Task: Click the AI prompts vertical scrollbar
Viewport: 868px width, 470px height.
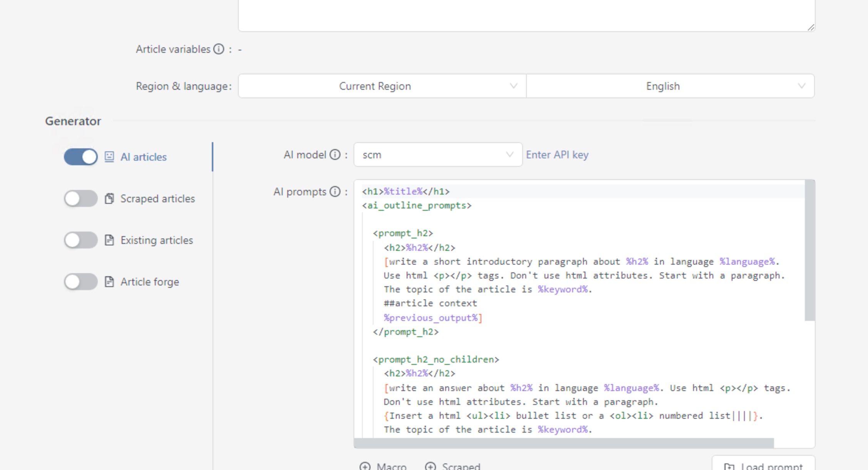Action: pyautogui.click(x=809, y=250)
